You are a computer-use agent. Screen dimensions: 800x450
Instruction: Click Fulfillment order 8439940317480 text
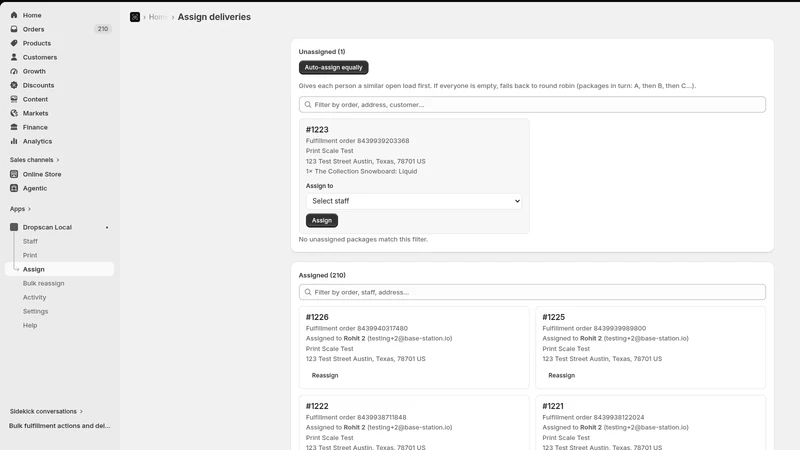click(x=357, y=329)
